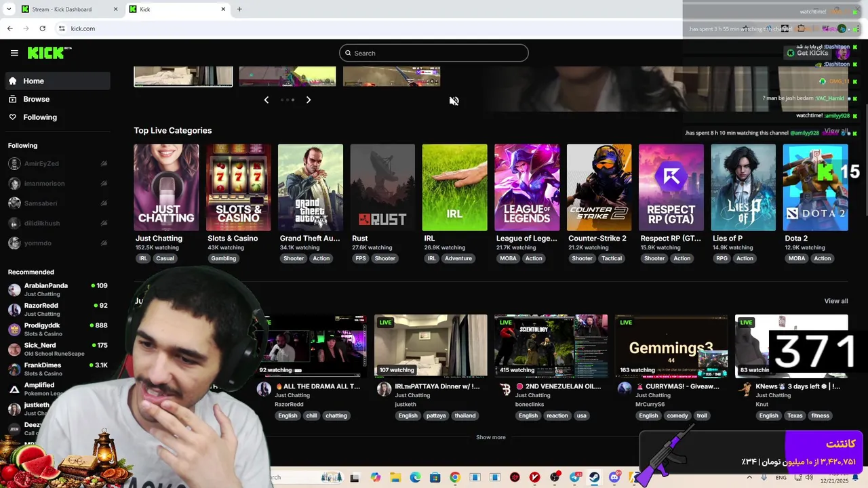Click the Gambling tag

[x=223, y=258]
